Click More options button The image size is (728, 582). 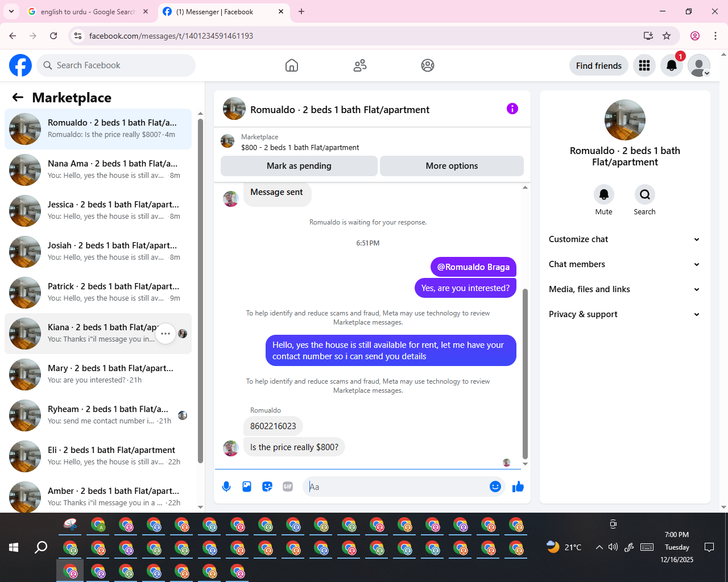click(x=452, y=166)
